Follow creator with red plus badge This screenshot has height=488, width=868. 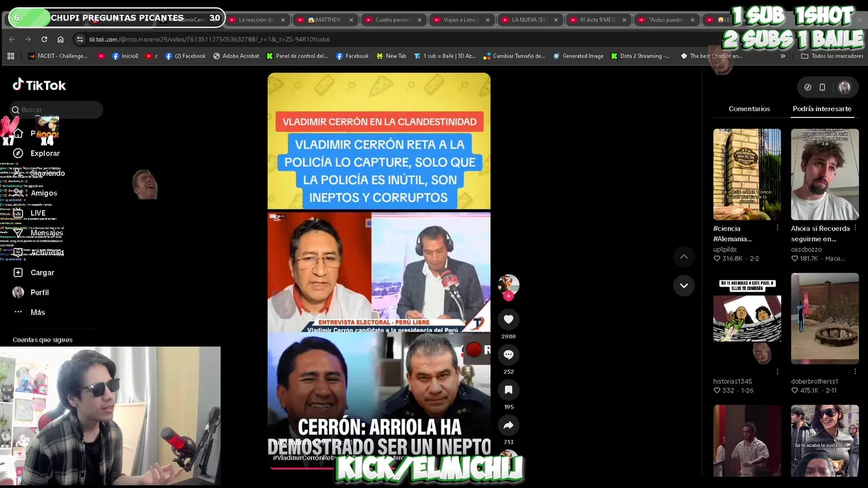pyautogui.click(x=509, y=296)
